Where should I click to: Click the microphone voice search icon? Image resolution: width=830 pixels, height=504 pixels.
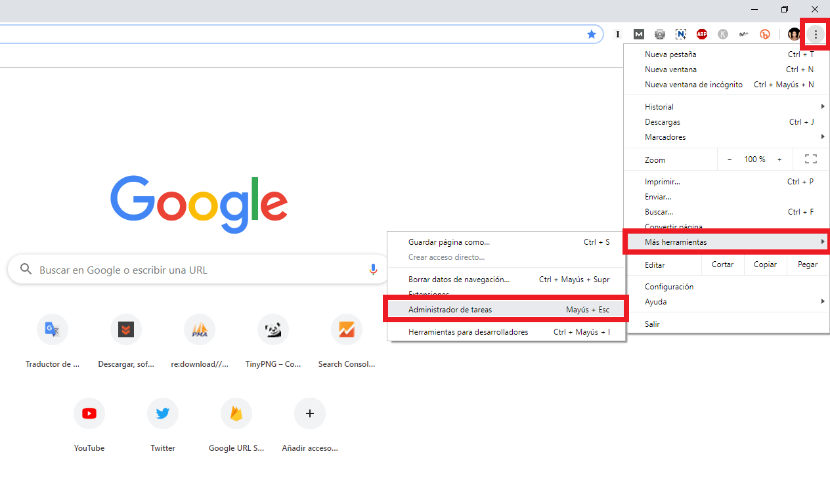(373, 270)
